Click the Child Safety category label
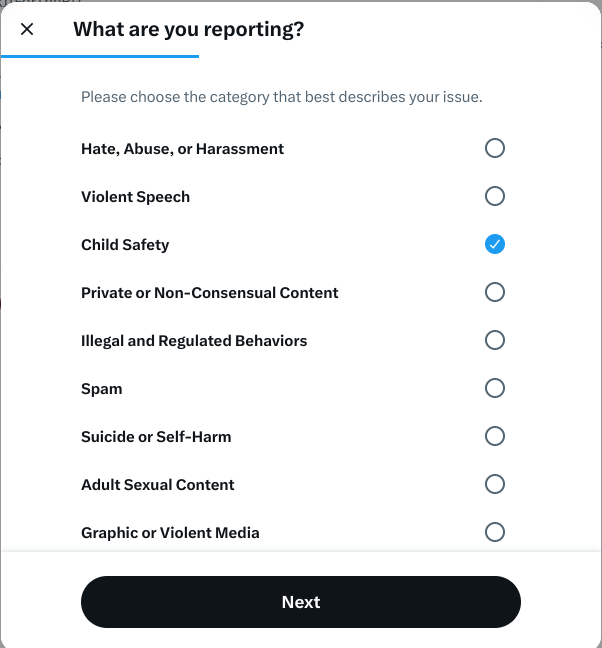This screenshot has height=648, width=602. (125, 245)
